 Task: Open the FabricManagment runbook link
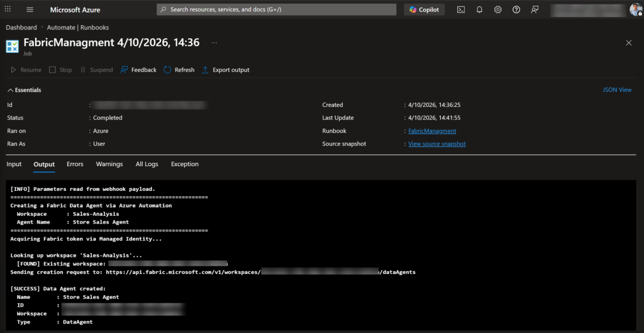tap(432, 131)
